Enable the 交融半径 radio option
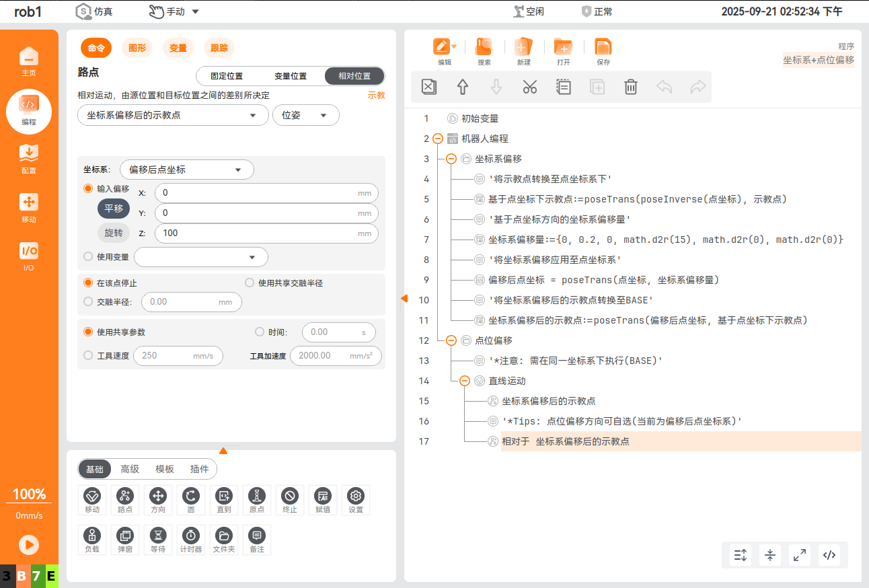The height and width of the screenshot is (588, 869). (x=88, y=302)
